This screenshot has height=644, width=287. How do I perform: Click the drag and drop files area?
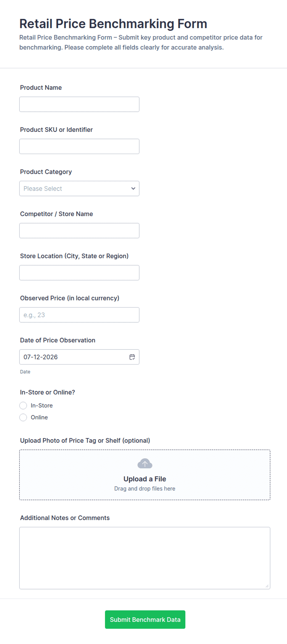coord(145,475)
